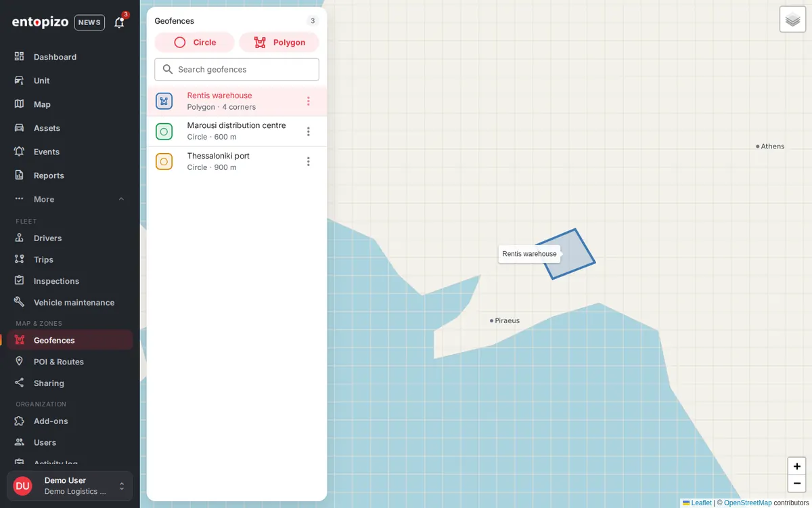Click the Trips route icon
This screenshot has width=812, height=508.
(19, 259)
